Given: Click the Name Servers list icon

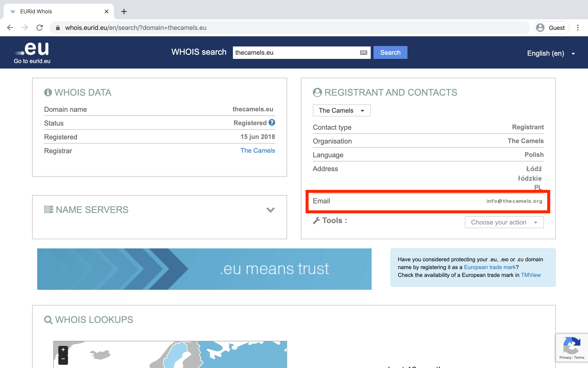Looking at the screenshot, I should point(48,209).
